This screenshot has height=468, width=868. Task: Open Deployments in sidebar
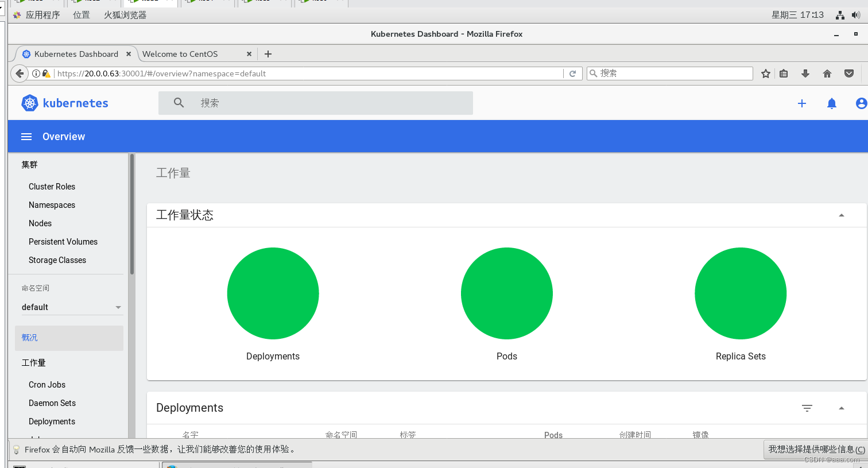tap(52, 421)
